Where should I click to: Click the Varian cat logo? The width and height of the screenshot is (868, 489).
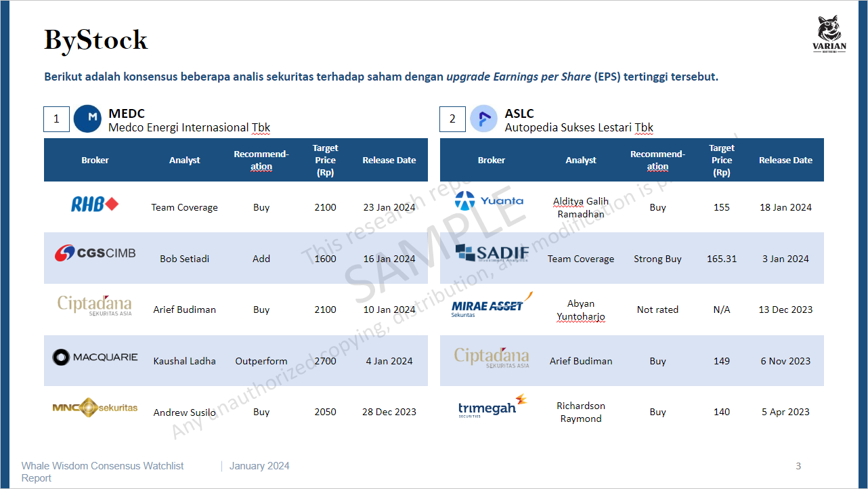pyautogui.click(x=829, y=34)
